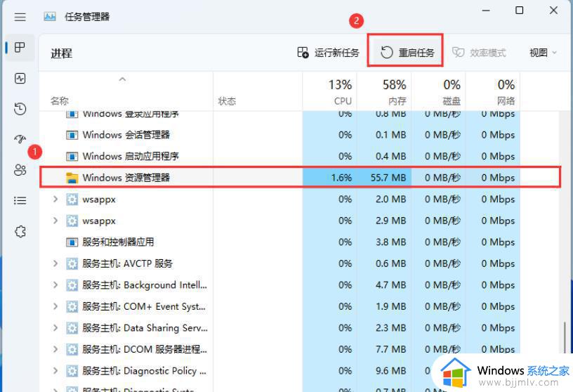Open the Processes page in sidebar
This screenshot has height=392, width=573.
pyautogui.click(x=20, y=48)
